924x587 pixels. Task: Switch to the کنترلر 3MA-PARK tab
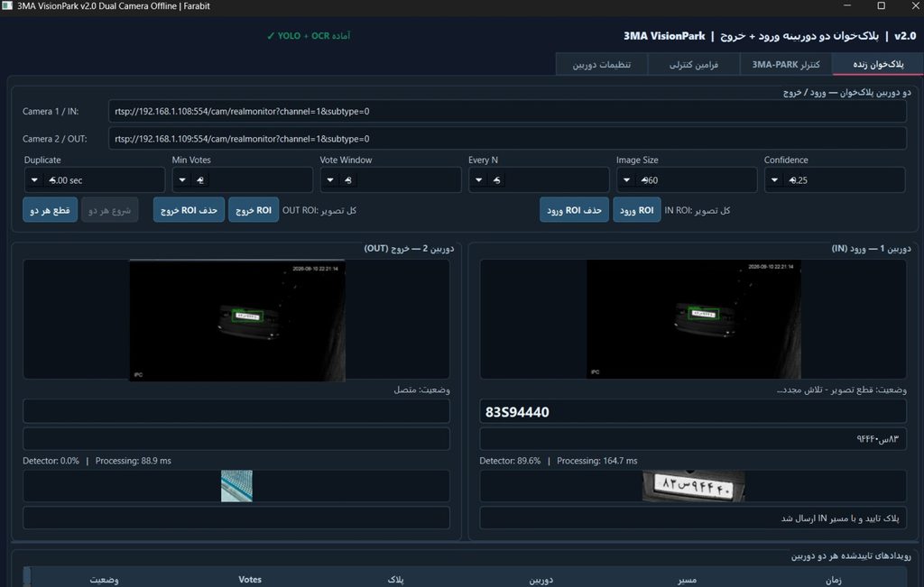point(786,64)
